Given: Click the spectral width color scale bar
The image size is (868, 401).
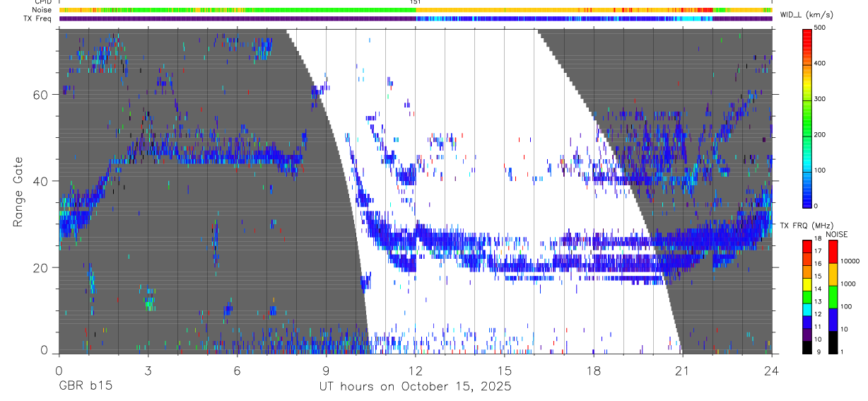Looking at the screenshot, I should 807,117.
